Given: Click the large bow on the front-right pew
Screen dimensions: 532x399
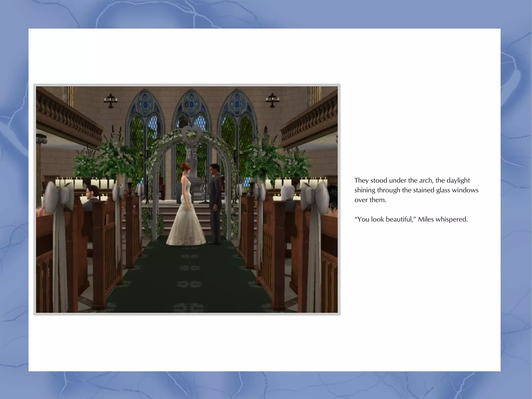Looking at the screenshot, I should click(x=314, y=195).
